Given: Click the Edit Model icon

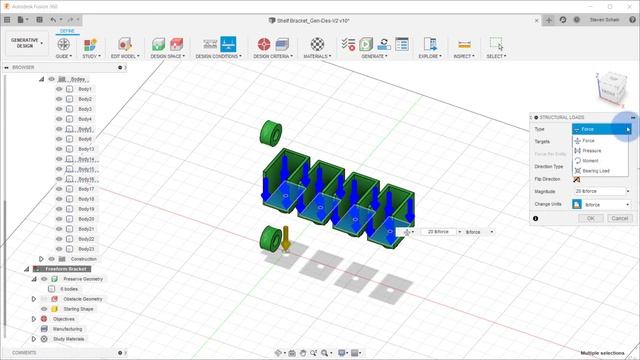Looking at the screenshot, I should coord(124,44).
